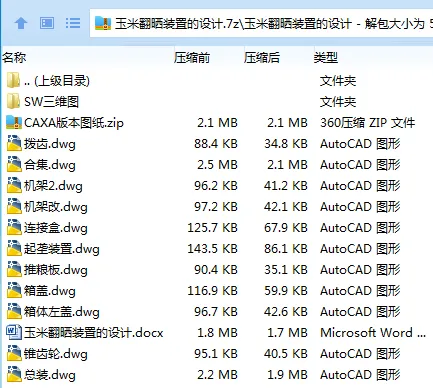The width and height of the screenshot is (433, 388).
Task: Sort by the 名称 column header
Action: pos(14,58)
